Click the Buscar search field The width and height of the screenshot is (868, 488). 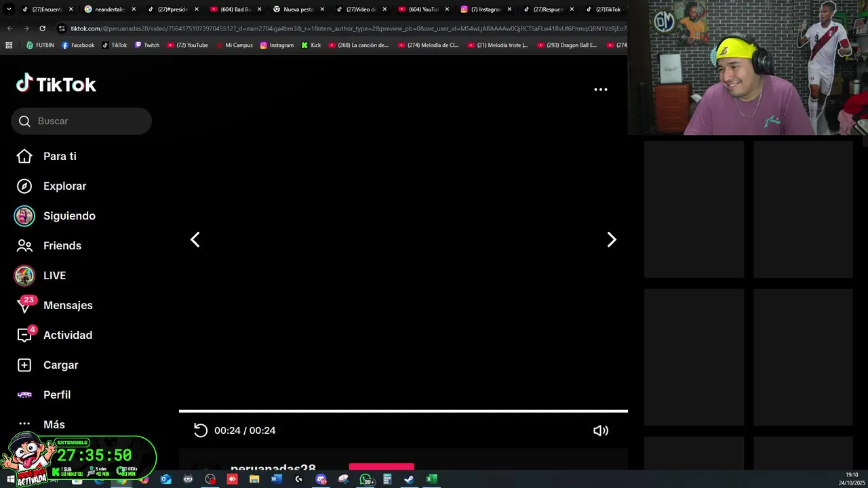[81, 121]
